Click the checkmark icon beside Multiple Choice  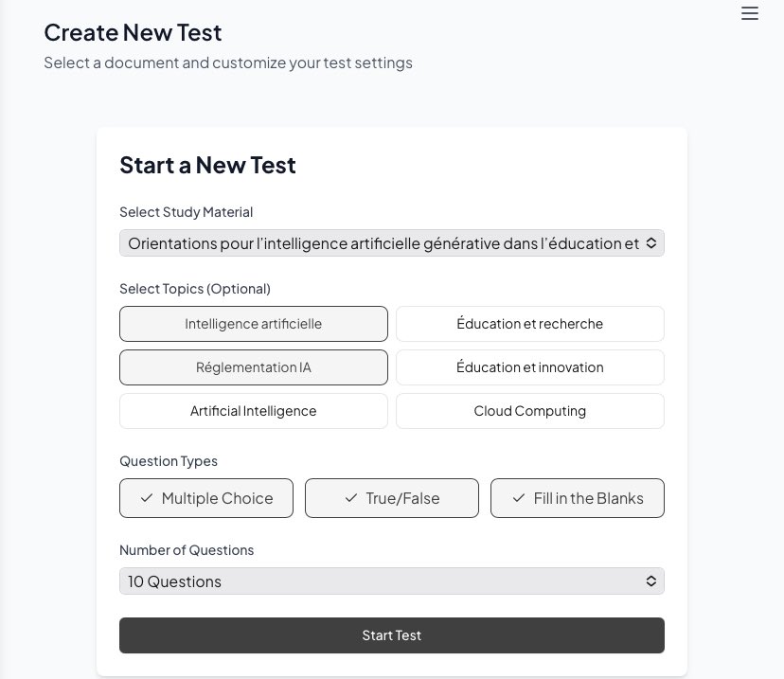[146, 498]
